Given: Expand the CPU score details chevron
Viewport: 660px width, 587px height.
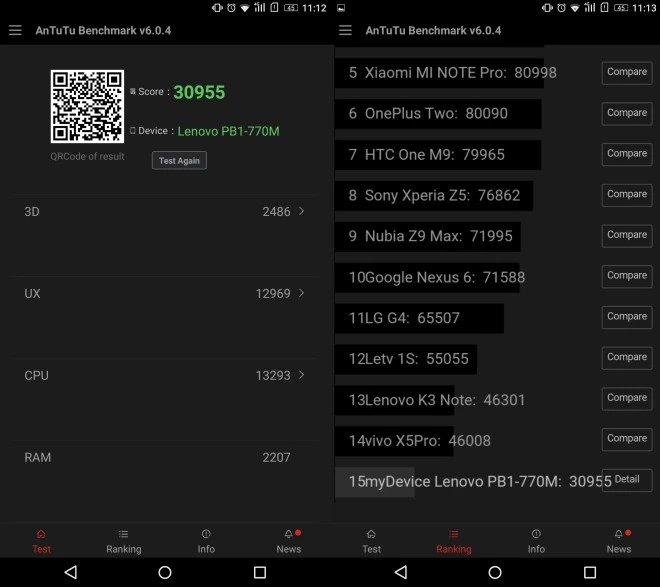Looking at the screenshot, I should point(301,375).
